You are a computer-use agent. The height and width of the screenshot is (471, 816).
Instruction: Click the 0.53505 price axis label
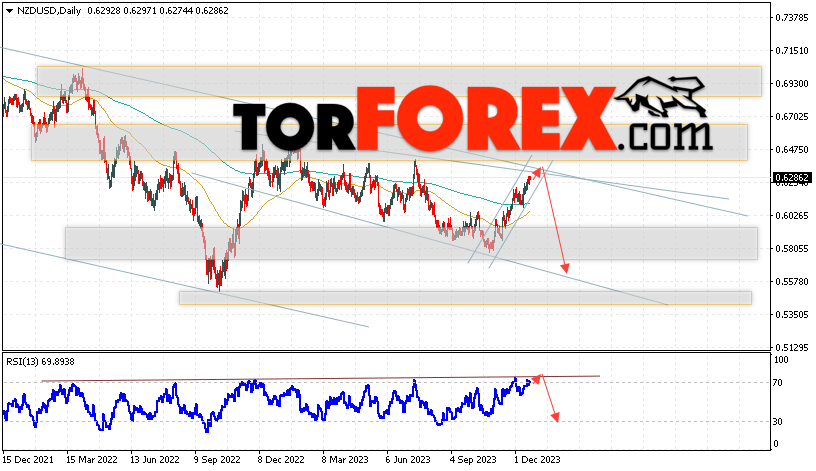[x=792, y=315]
